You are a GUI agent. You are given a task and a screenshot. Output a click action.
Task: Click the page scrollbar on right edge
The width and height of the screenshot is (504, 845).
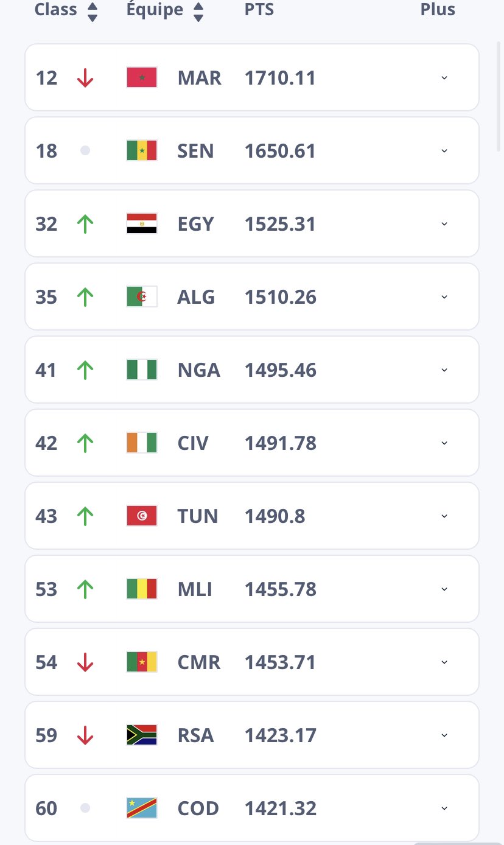tap(499, 91)
